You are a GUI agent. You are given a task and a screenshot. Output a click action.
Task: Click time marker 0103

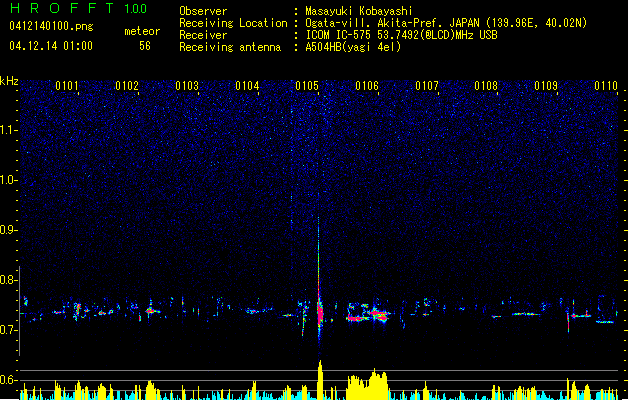(x=187, y=86)
